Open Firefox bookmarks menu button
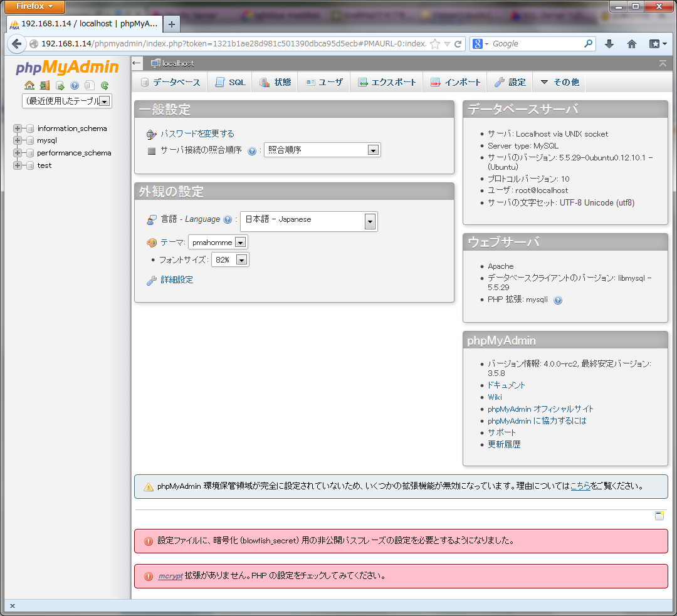 (x=658, y=44)
